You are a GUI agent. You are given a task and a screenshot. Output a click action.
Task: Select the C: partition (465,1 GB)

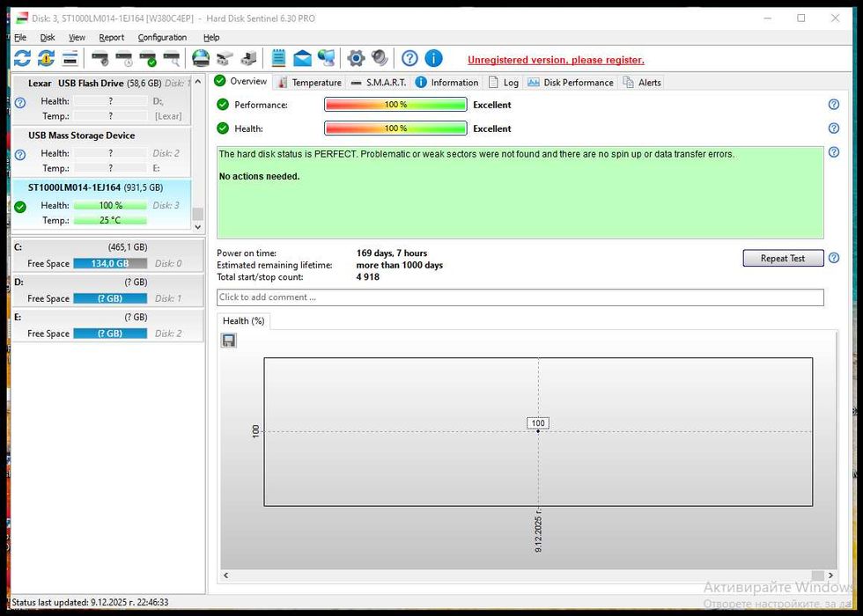pyautogui.click(x=107, y=255)
